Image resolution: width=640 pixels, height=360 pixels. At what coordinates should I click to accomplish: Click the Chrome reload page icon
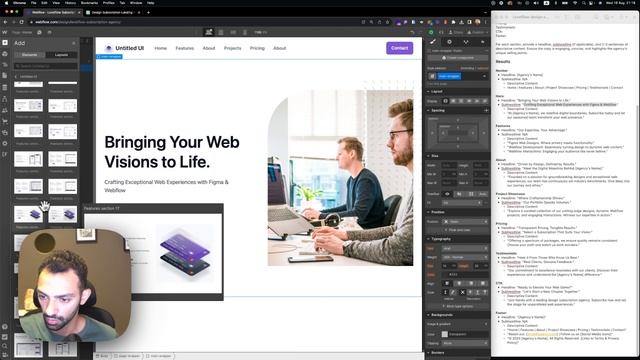pyautogui.click(x=22, y=22)
